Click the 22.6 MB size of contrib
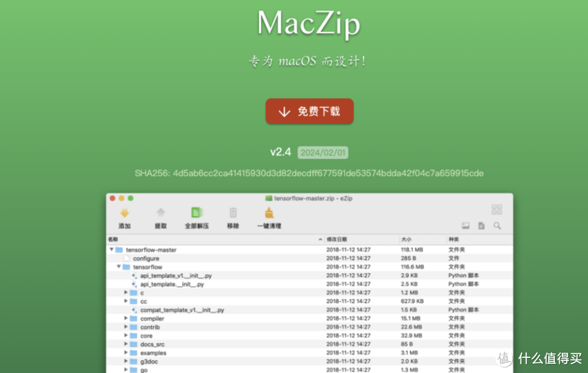Viewport: 588px width, 373px height. (x=412, y=327)
